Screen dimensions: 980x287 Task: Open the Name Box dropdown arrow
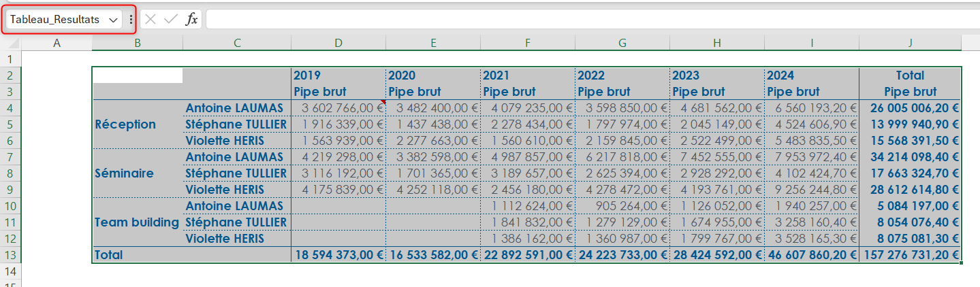pos(113,20)
